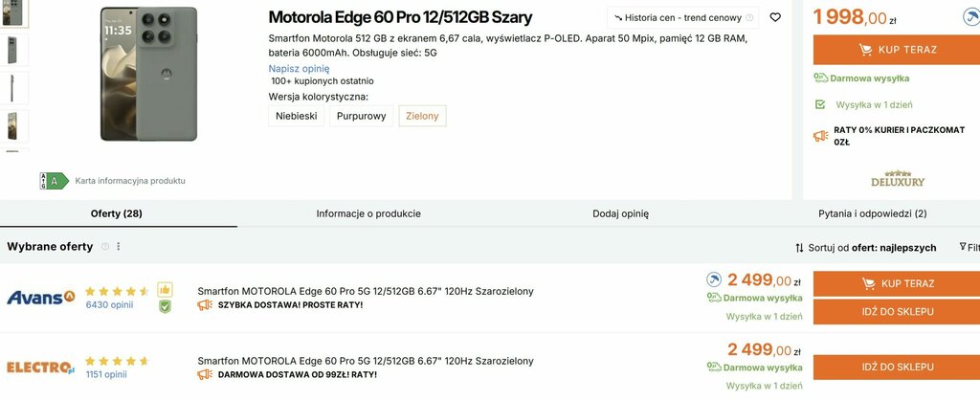
Task: Click the main Motorola phone image
Action: point(148,74)
